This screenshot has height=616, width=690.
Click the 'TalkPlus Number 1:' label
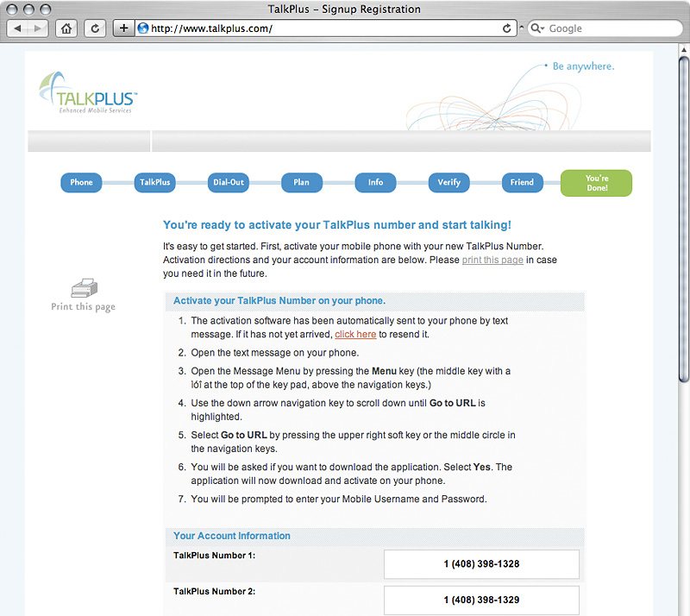click(214, 556)
